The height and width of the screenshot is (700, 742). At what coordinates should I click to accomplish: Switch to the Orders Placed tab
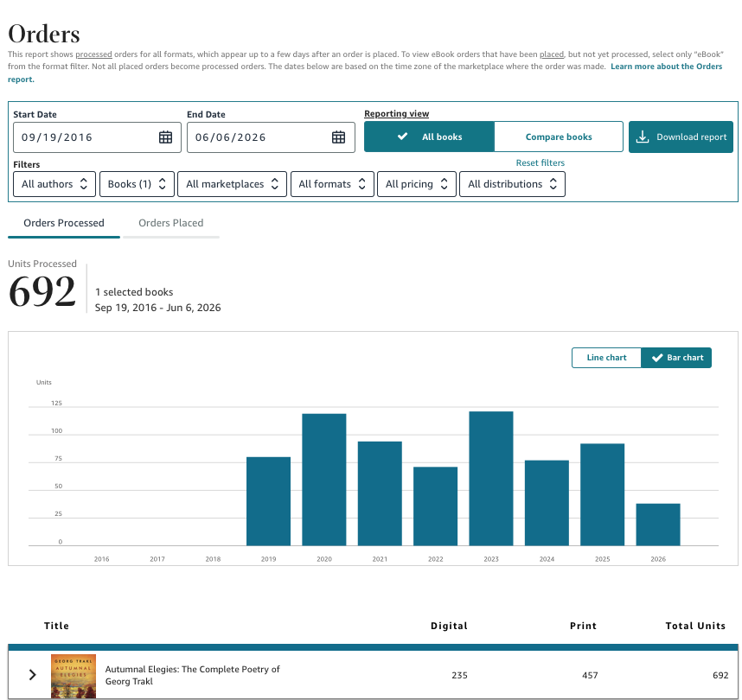pos(171,223)
